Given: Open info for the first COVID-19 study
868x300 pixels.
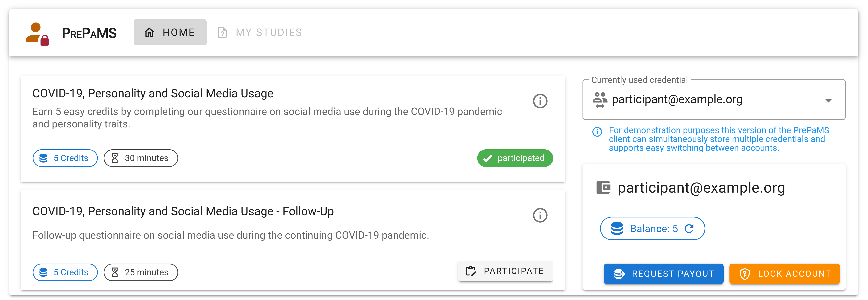Looking at the screenshot, I should click(540, 101).
